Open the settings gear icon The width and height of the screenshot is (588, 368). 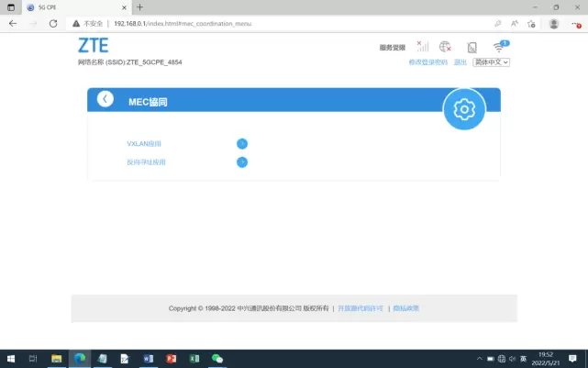464,110
